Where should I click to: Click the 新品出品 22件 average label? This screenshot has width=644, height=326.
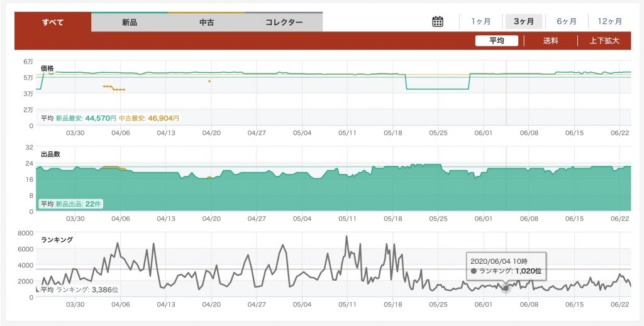(78, 204)
